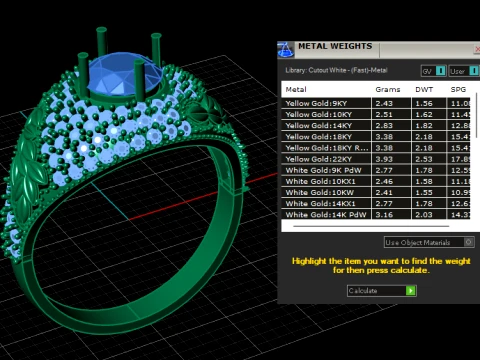480x360 pixels.
Task: Click the 2.03 DWT value
Action: tap(424, 215)
